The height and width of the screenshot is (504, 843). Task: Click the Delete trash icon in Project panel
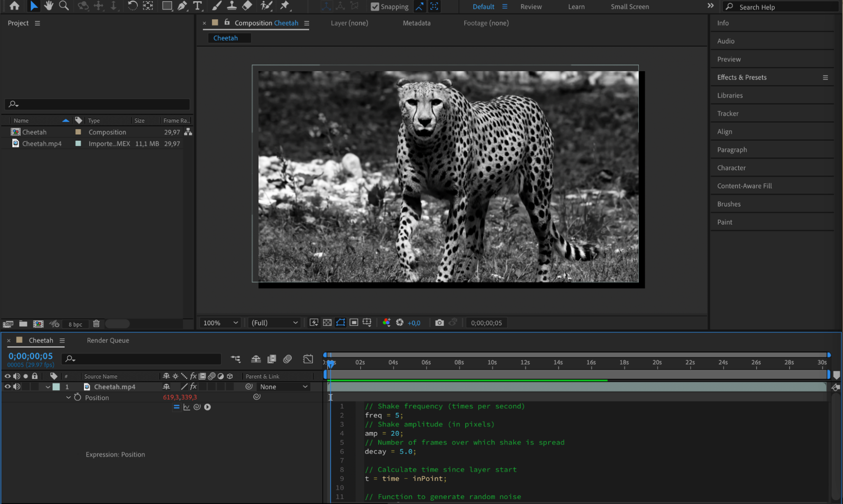point(96,324)
